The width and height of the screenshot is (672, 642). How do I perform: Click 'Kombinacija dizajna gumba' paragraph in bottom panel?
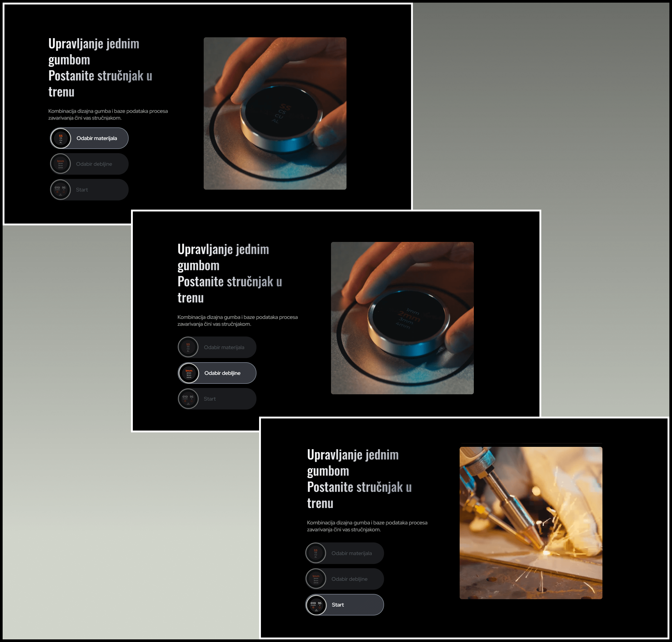tap(367, 526)
